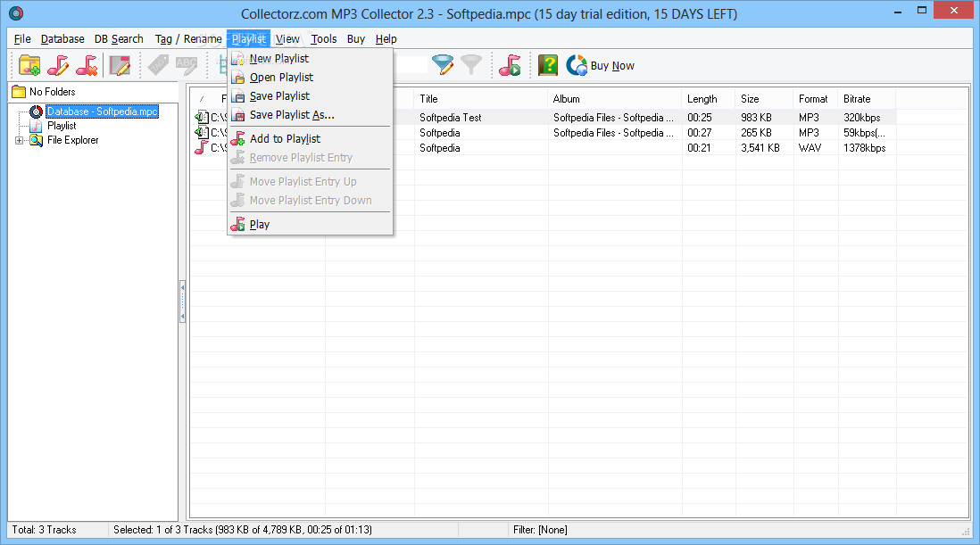The image size is (980, 545).
Task: Click the MP3 Collector title bar app icon
Action: 16,13
